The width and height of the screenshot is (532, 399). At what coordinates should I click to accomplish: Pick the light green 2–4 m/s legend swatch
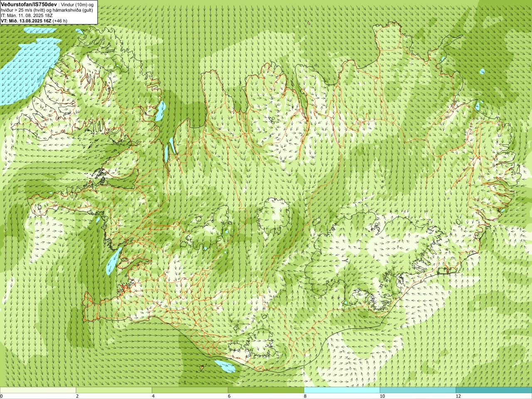(x=114, y=390)
